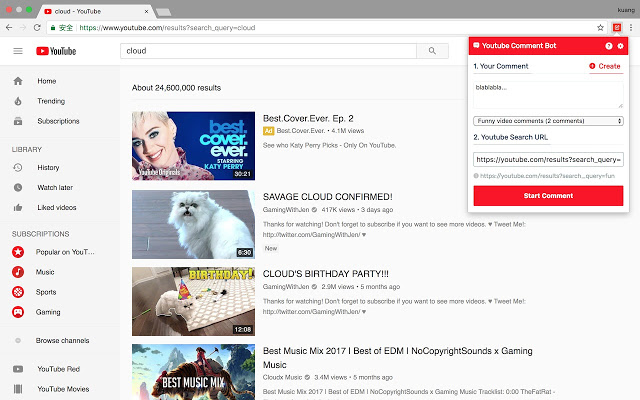
Task: Reload the page with the refresh icon
Action: (37, 28)
